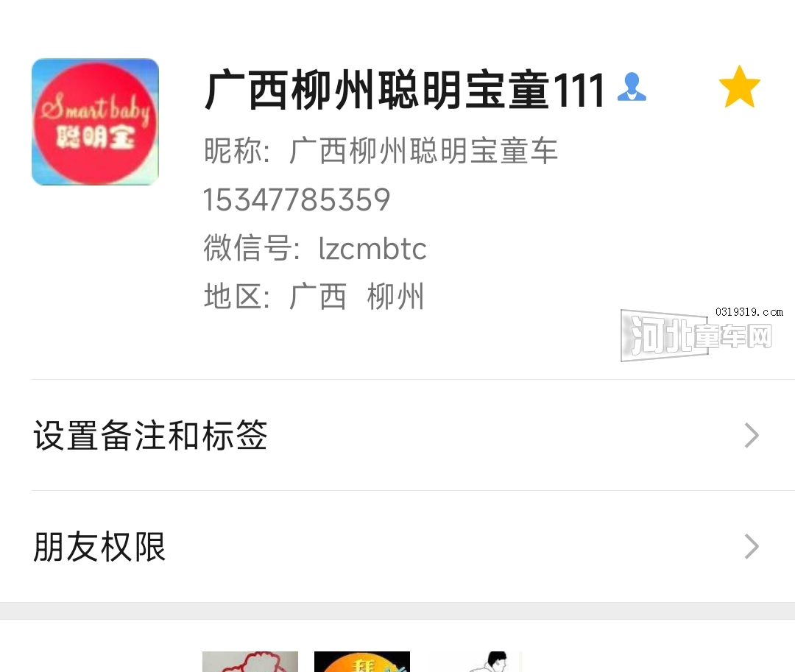
Task: Tap the nickname line 广西柳州聪明宝童车
Action: [381, 151]
